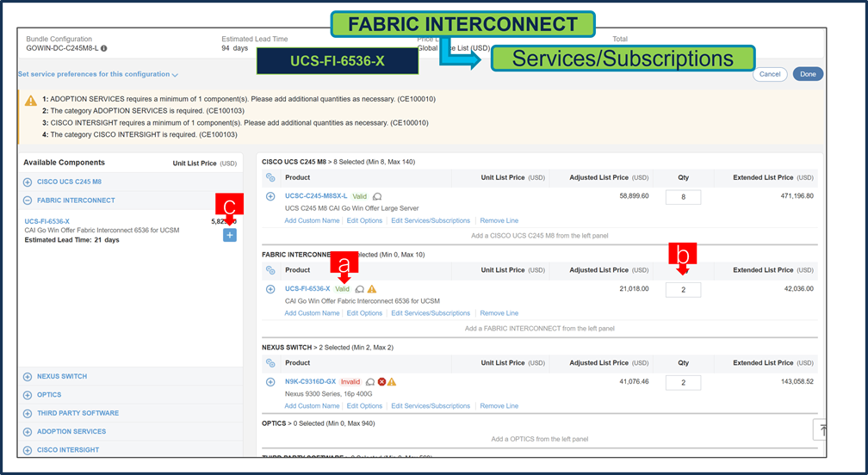Edit Options for UCSC-C245-M8SX-L

pyautogui.click(x=364, y=220)
